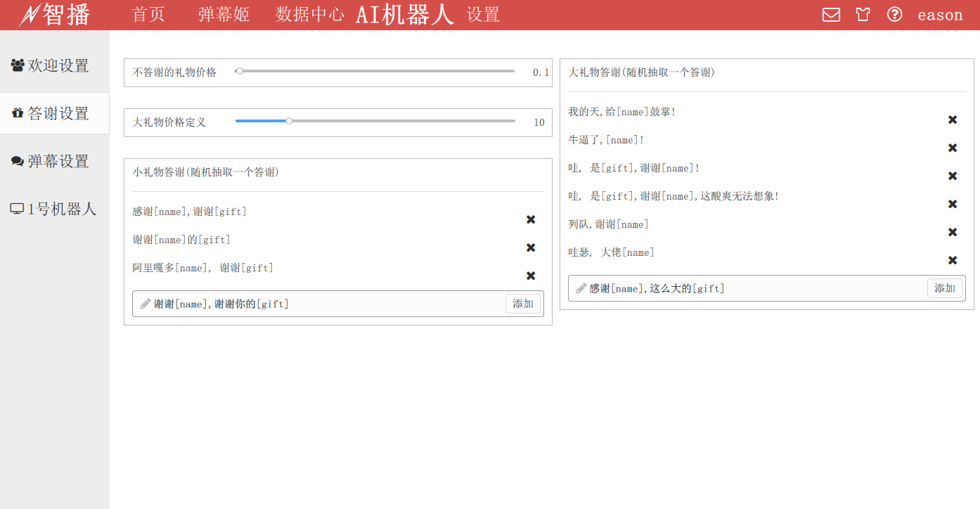Click the 智播 logo
This screenshot has width=980, height=509.
55,15
